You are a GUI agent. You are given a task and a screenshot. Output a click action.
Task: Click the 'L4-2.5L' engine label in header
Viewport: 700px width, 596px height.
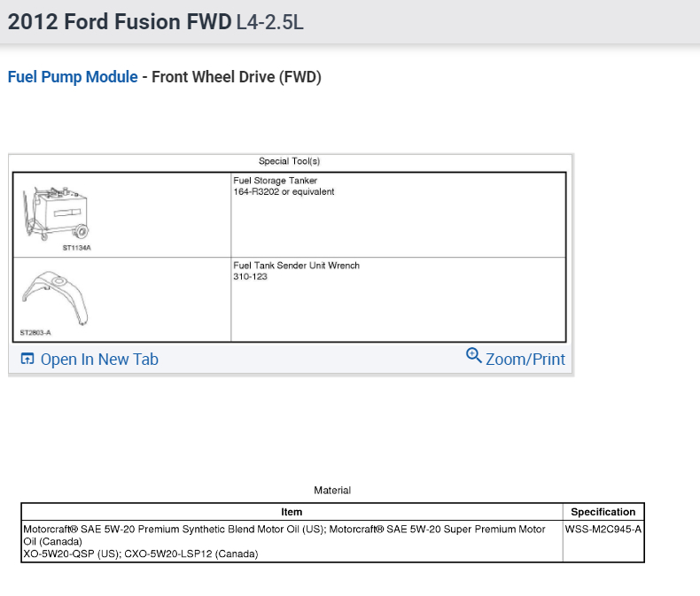[270, 22]
